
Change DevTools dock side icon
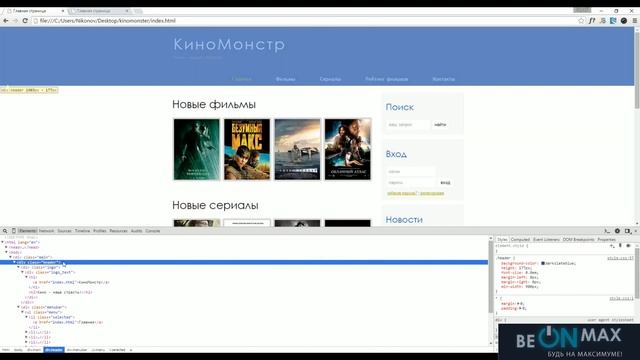pos(627,231)
